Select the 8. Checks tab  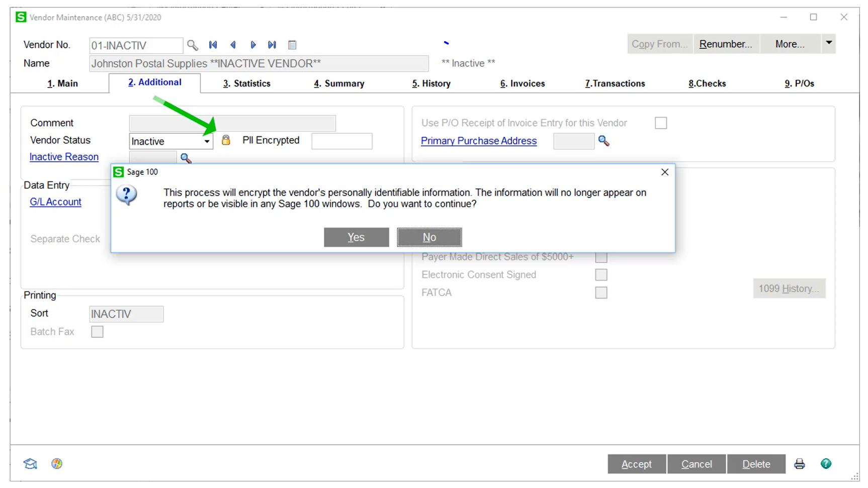(x=707, y=83)
